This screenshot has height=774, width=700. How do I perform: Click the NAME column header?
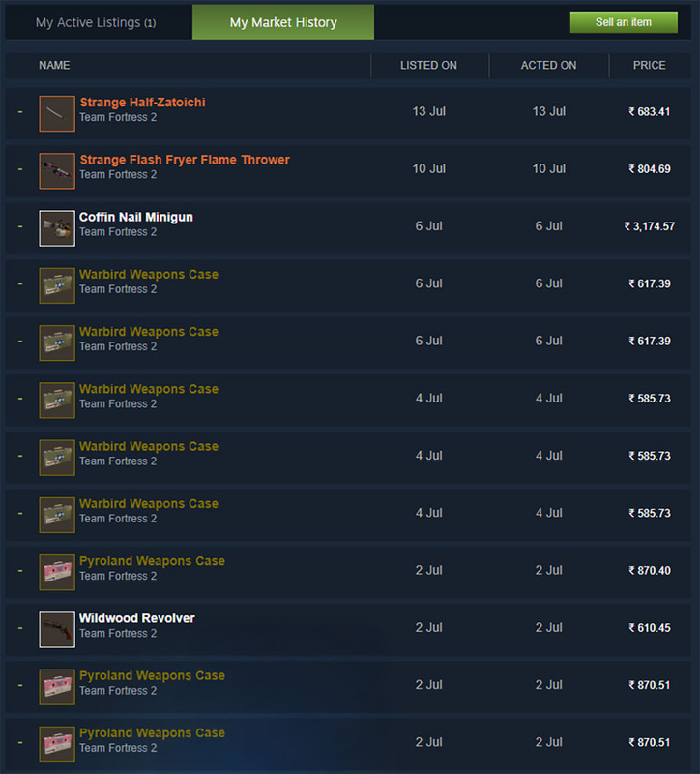[x=54, y=65]
